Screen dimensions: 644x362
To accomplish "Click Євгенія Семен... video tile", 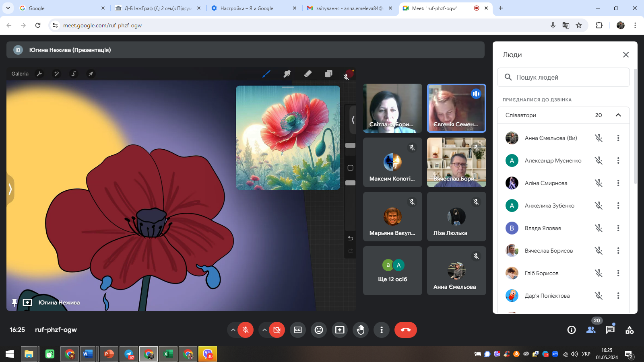I will [456, 108].
